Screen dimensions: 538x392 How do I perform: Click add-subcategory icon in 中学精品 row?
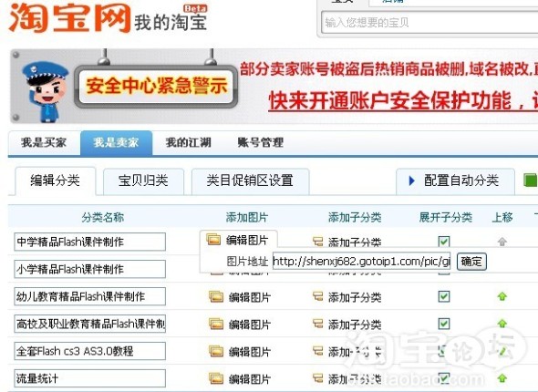coord(317,242)
